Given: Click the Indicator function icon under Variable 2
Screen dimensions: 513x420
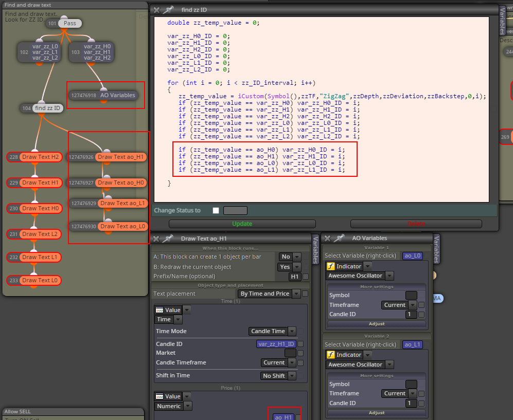Looking at the screenshot, I should (x=331, y=355).
